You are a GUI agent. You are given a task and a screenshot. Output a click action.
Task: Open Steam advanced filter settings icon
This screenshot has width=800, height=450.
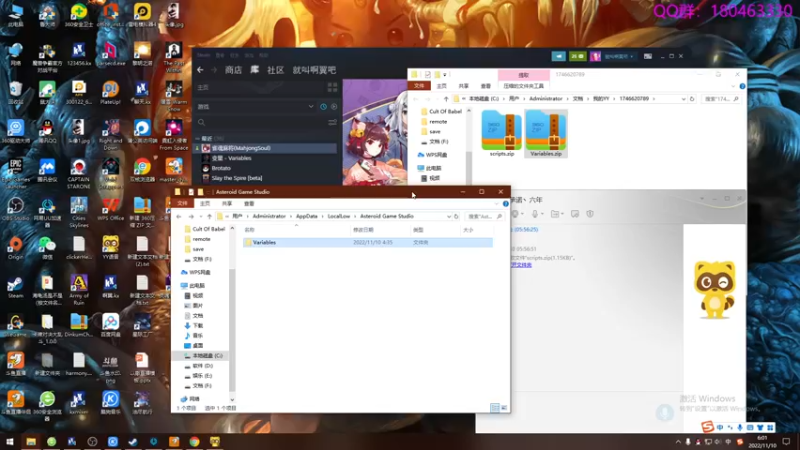tap(332, 122)
